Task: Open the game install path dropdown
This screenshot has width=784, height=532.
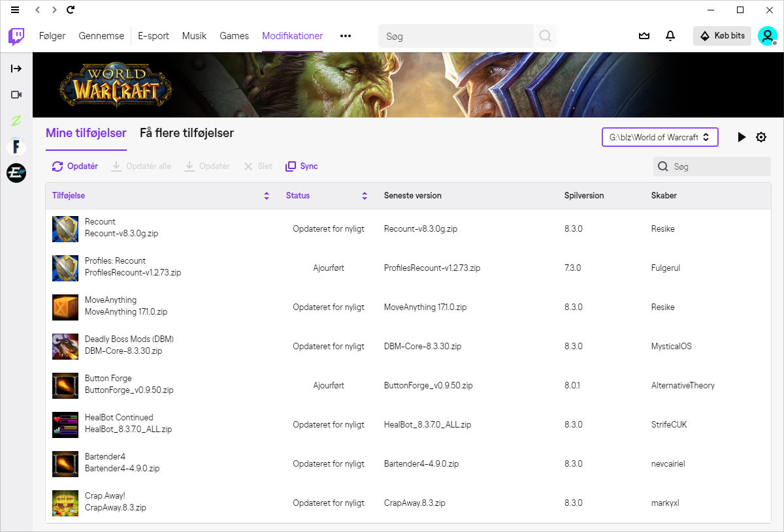Action: coord(660,137)
